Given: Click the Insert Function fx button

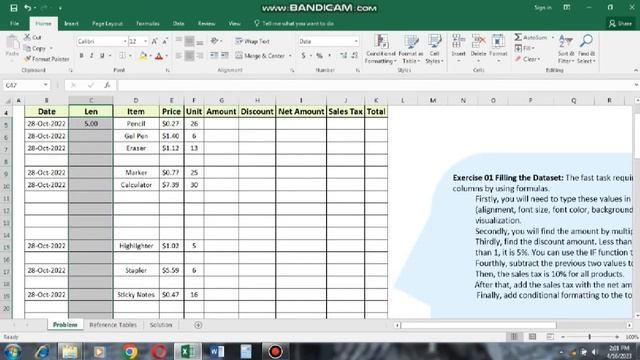Looking at the screenshot, I should (x=107, y=85).
